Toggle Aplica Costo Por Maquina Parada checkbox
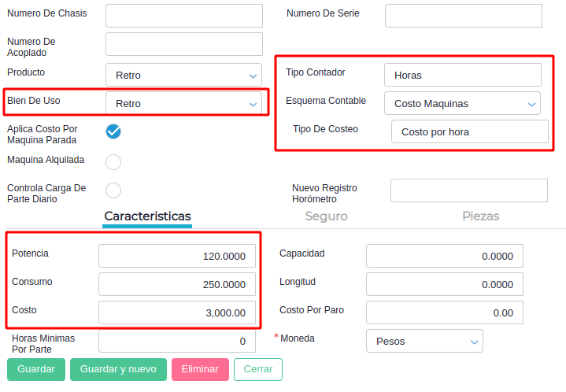This screenshot has width=566, height=392. [113, 131]
